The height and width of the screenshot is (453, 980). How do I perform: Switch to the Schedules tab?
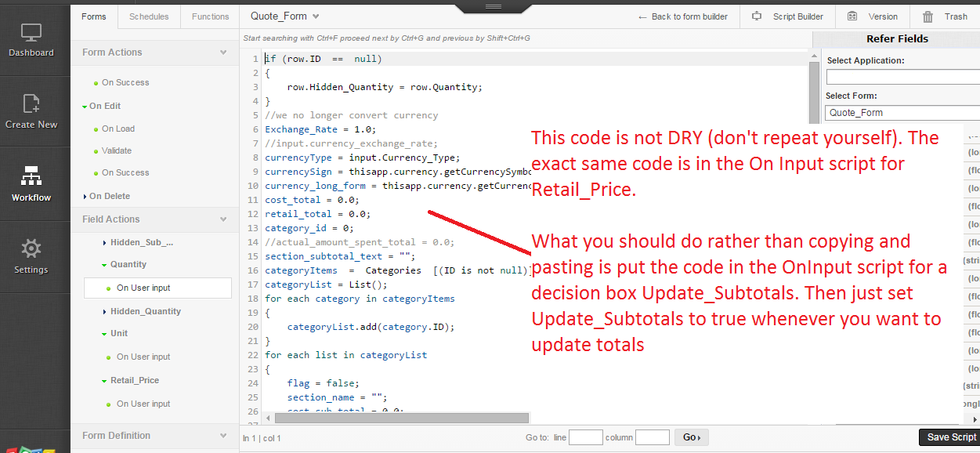(x=149, y=16)
